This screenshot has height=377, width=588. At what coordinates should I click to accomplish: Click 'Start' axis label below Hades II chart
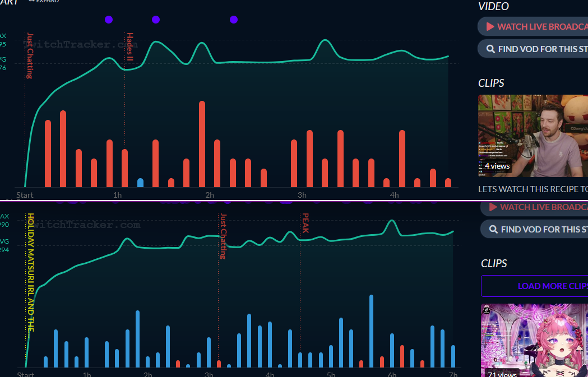tap(25, 195)
